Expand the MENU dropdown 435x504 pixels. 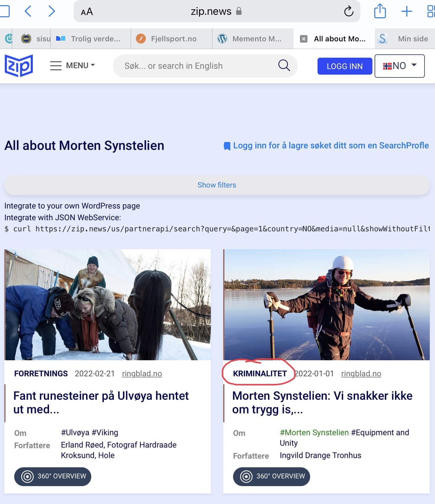coord(72,65)
